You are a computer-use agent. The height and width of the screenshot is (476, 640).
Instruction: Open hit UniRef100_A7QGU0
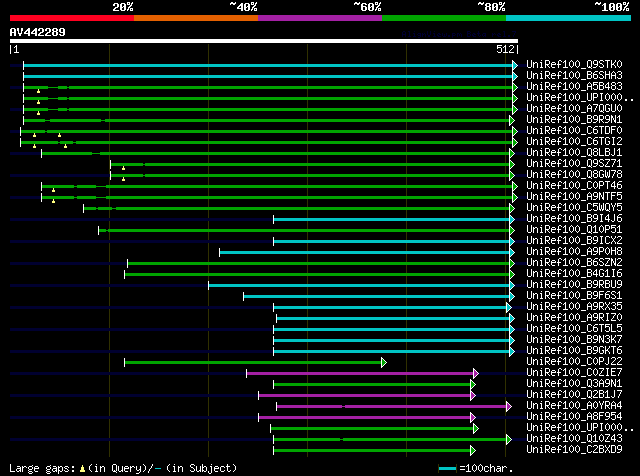[574, 109]
